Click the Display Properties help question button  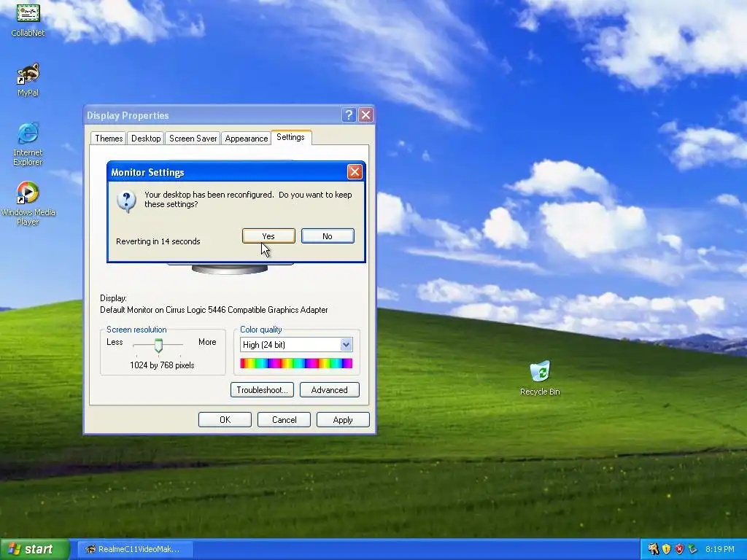(x=349, y=114)
